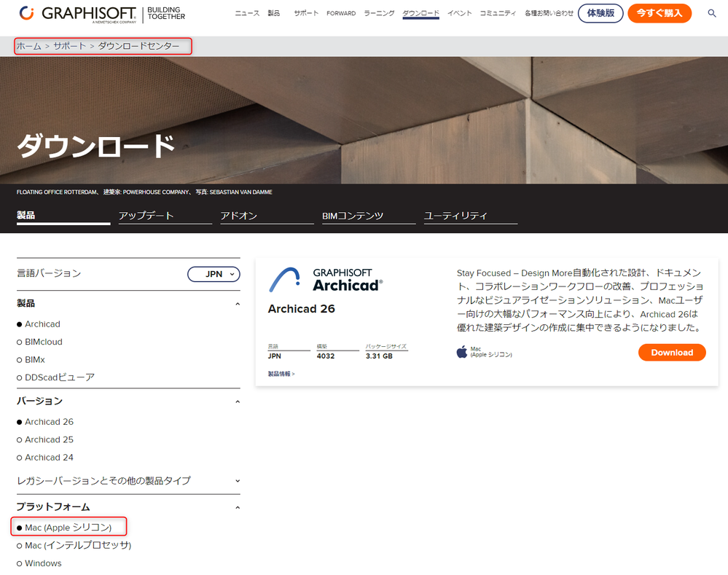The height and width of the screenshot is (575, 728).
Task: Click the 3.31 GB package size value
Action: tap(379, 356)
